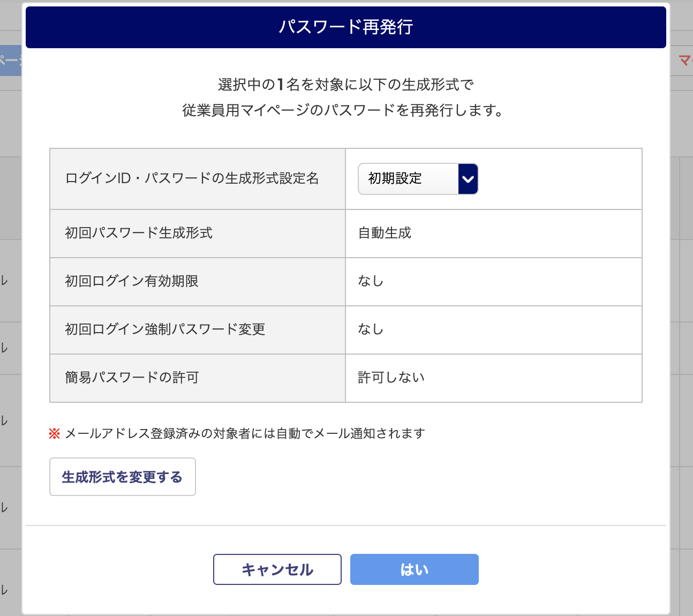Click the 許可しない value cell
This screenshot has height=616, width=693.
(494, 378)
